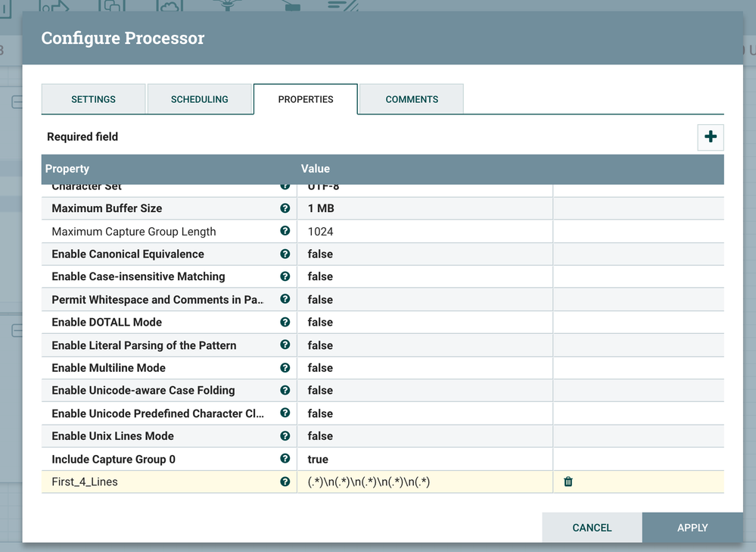Click help icon next to Include Capture Group 0

pos(285,459)
